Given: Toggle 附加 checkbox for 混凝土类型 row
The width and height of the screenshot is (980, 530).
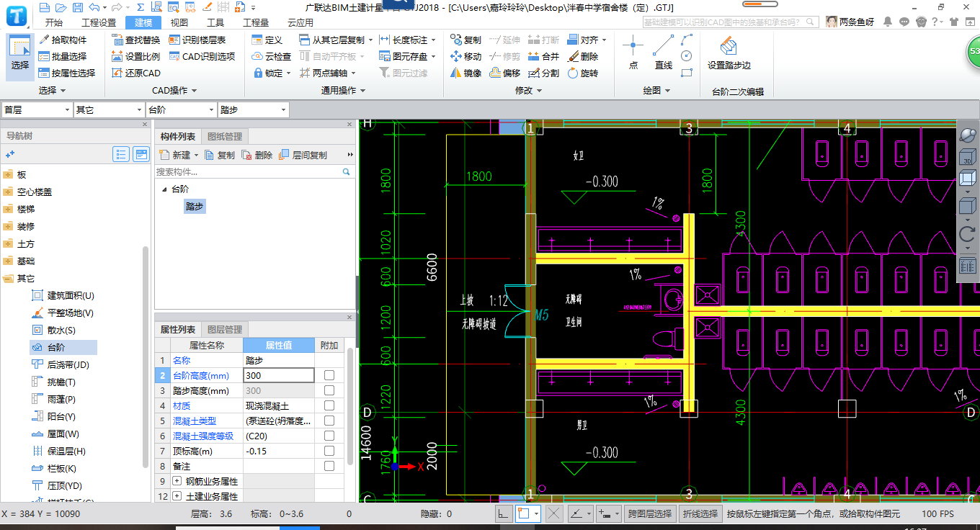Looking at the screenshot, I should 329,421.
